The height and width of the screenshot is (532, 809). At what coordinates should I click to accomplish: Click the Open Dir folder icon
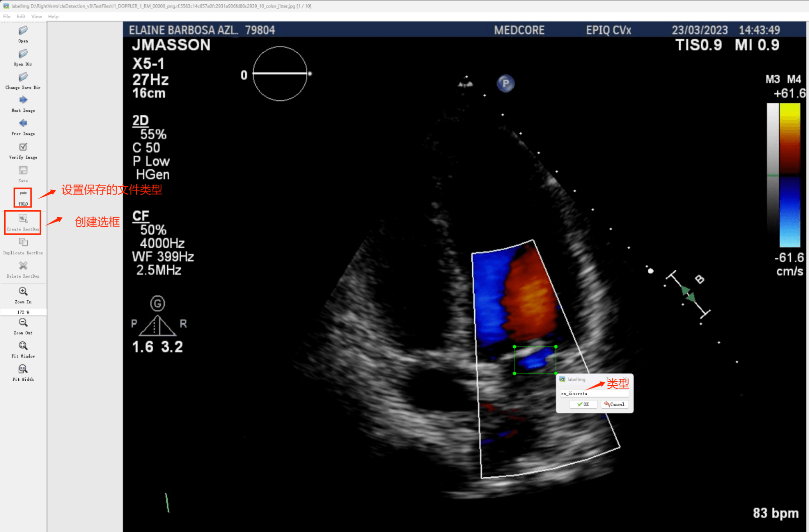coord(23,54)
